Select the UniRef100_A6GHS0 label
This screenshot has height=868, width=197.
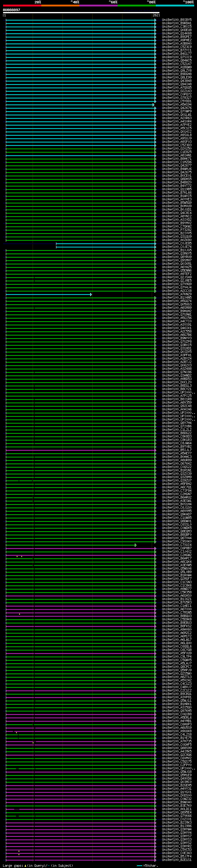[176, 596]
